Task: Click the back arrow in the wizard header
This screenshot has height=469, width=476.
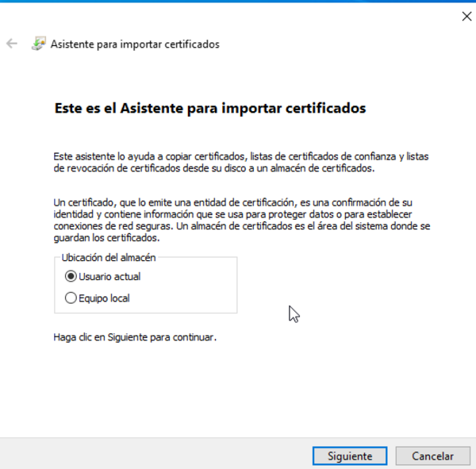Action: click(x=12, y=44)
